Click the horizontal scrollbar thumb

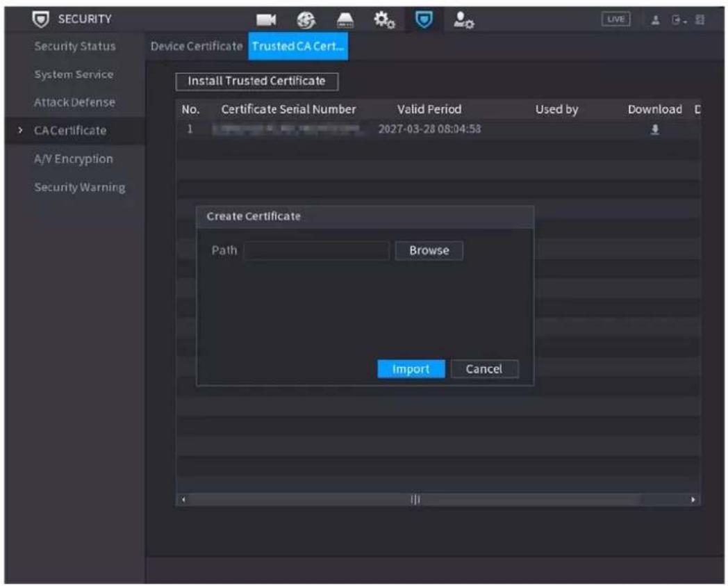(x=415, y=500)
